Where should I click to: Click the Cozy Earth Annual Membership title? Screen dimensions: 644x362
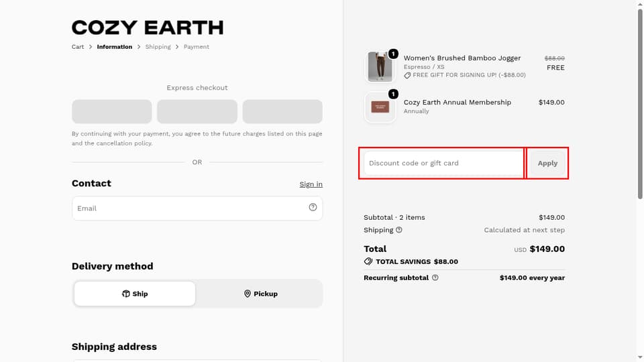458,102
